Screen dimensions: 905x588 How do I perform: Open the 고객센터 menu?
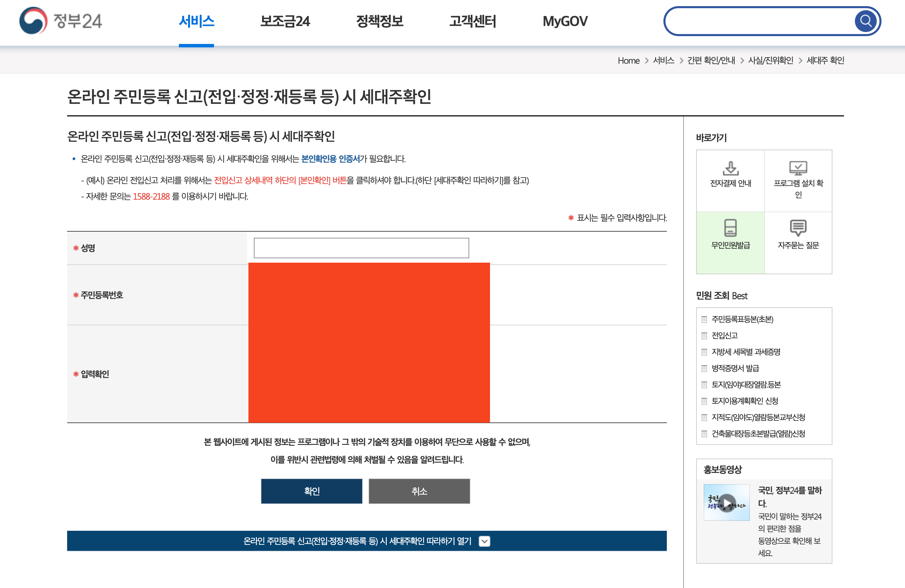[x=473, y=21]
